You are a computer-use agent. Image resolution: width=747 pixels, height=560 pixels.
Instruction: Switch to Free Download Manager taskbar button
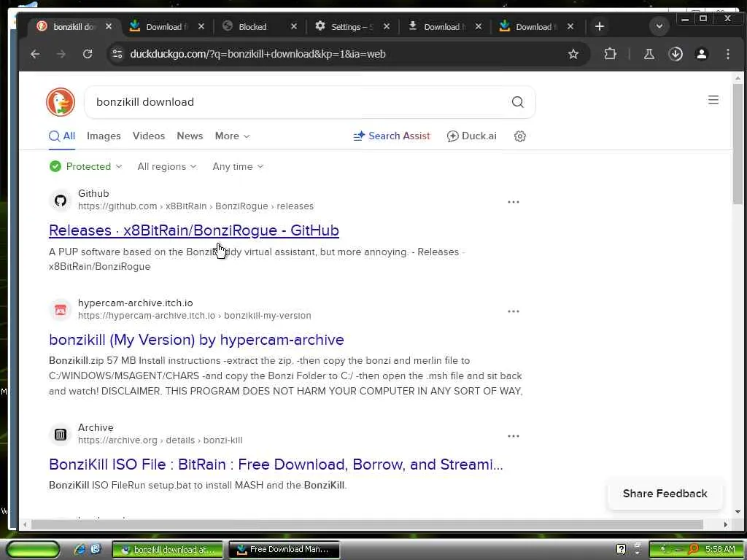[285, 550]
